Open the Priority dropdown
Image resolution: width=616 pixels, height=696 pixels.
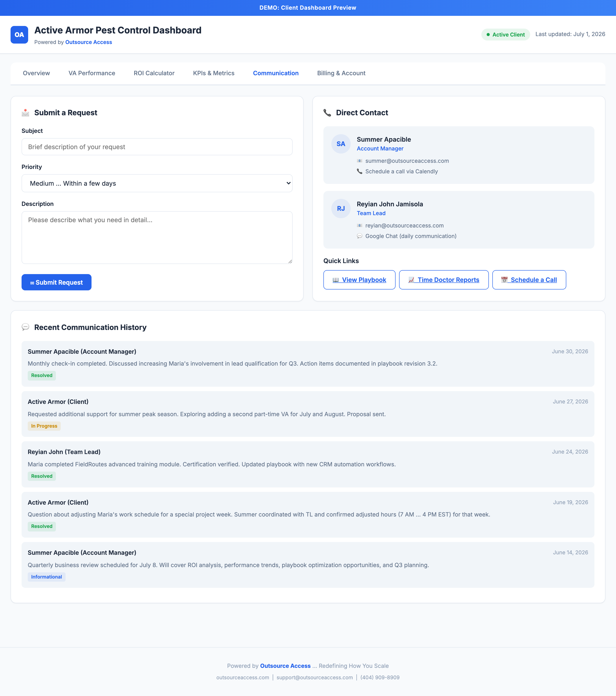tap(157, 183)
